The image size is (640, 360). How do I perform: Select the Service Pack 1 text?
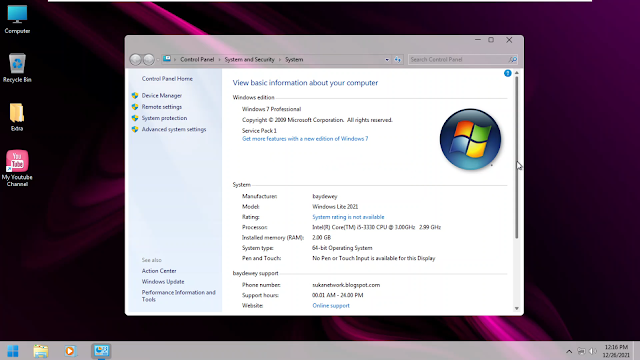(x=259, y=131)
